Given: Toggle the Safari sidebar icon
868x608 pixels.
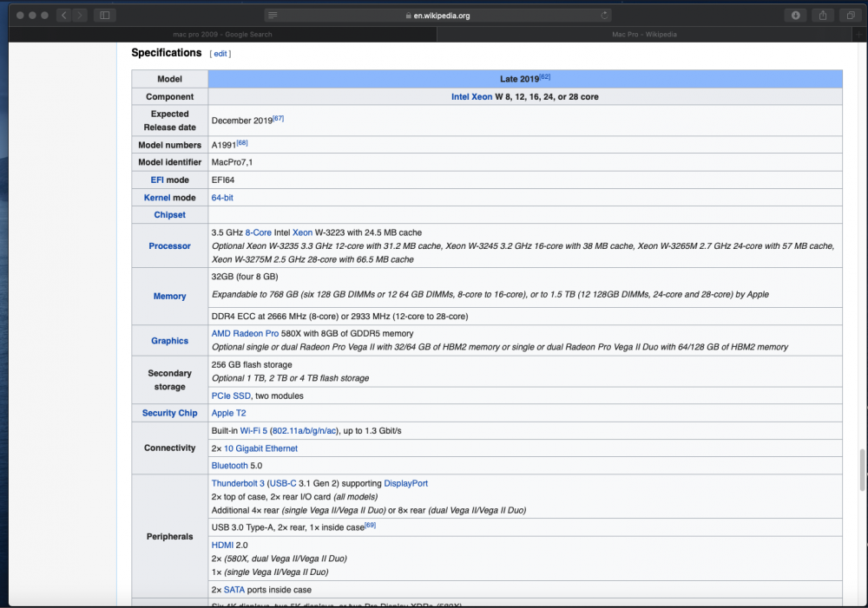Looking at the screenshot, I should (105, 16).
